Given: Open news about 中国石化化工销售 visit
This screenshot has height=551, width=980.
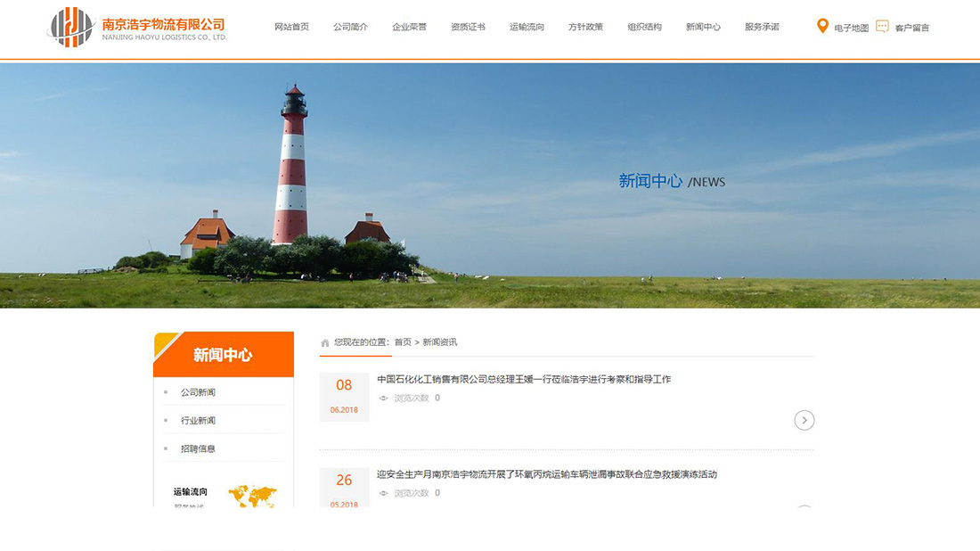Looking at the screenshot, I should 524,380.
